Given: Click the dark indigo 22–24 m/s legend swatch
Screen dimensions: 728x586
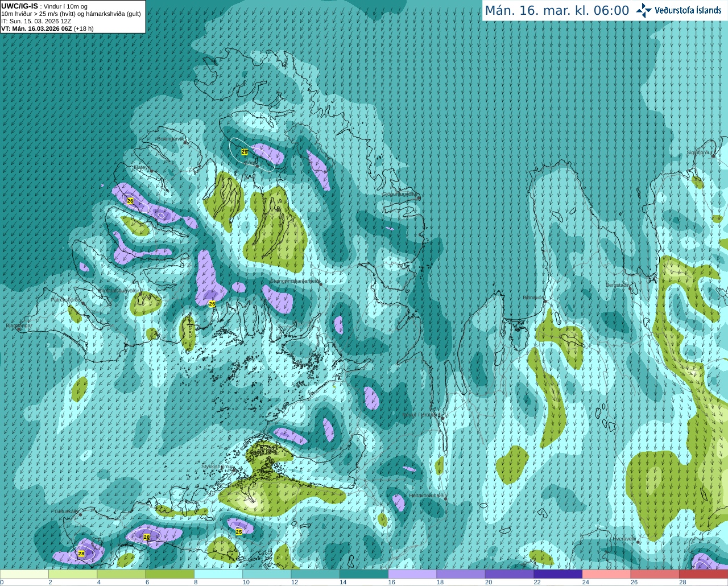Looking at the screenshot, I should click(558, 574).
